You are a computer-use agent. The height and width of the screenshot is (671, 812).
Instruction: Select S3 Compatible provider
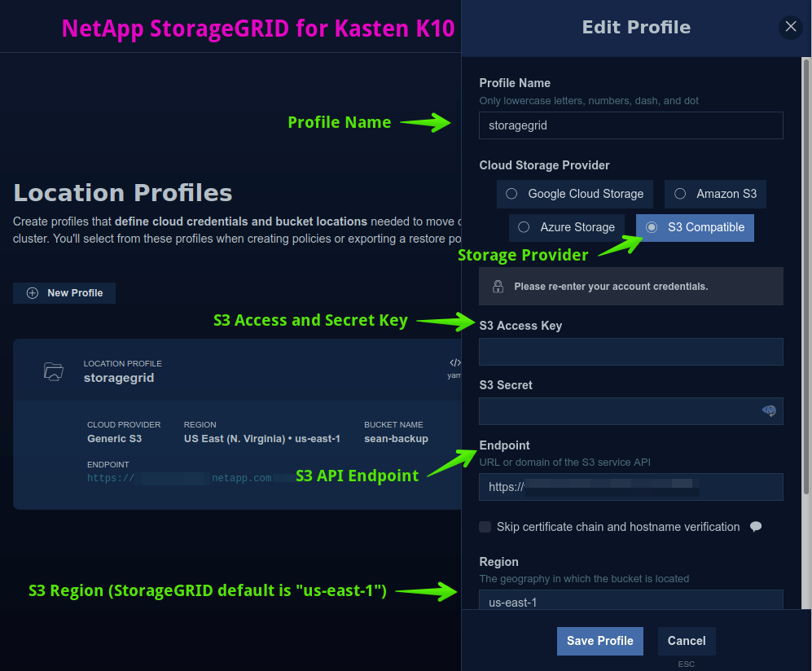point(695,227)
